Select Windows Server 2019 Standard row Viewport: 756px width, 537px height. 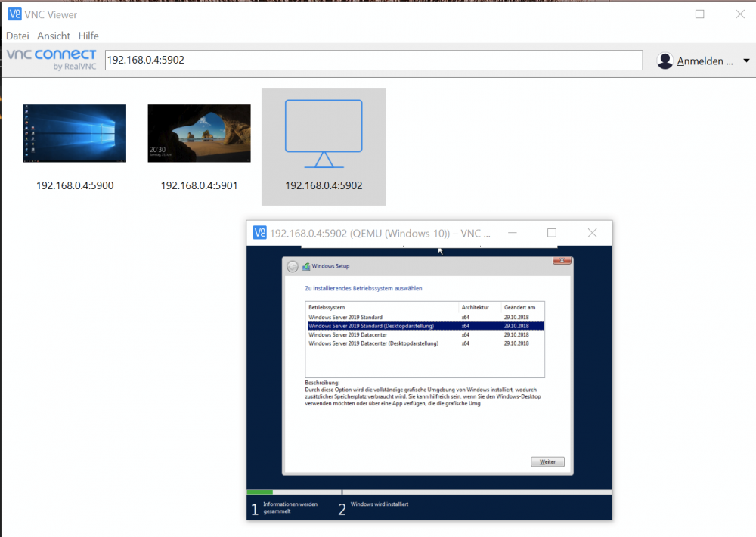click(x=426, y=318)
